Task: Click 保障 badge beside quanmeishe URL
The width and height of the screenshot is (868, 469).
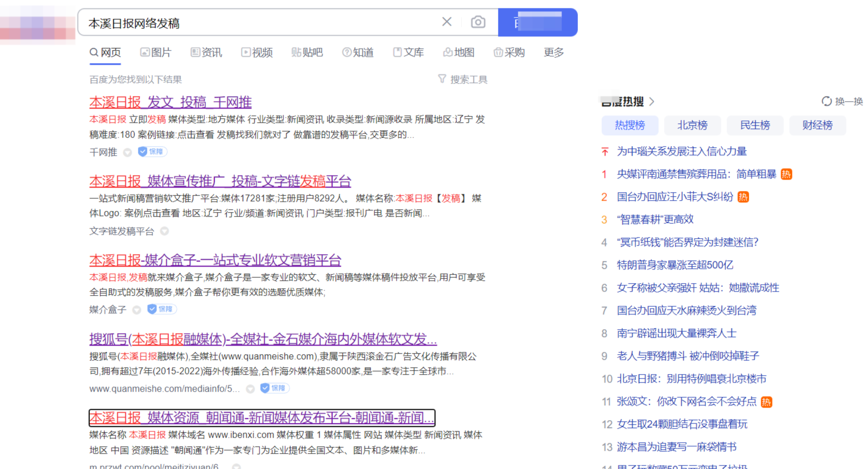Action: point(275,388)
